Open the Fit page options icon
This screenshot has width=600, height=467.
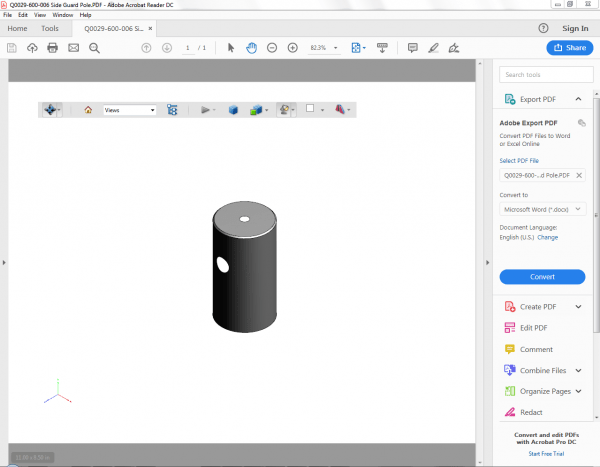point(358,48)
